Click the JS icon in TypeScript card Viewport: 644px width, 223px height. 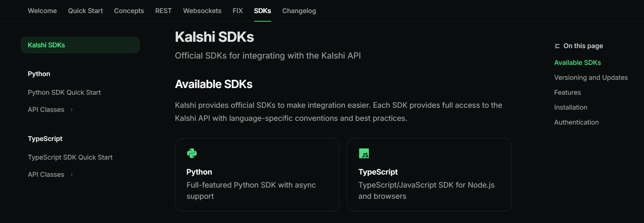(x=364, y=153)
